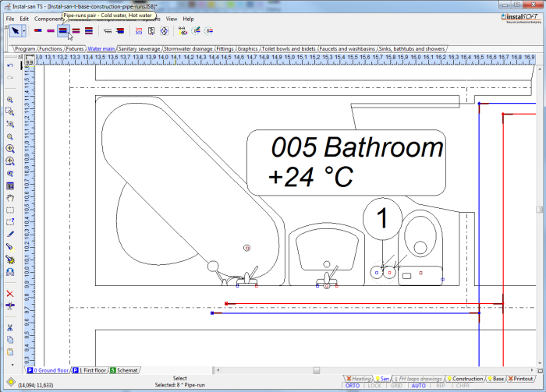
Task: Click the single blue-red pipe-run icon
Action: click(x=37, y=31)
